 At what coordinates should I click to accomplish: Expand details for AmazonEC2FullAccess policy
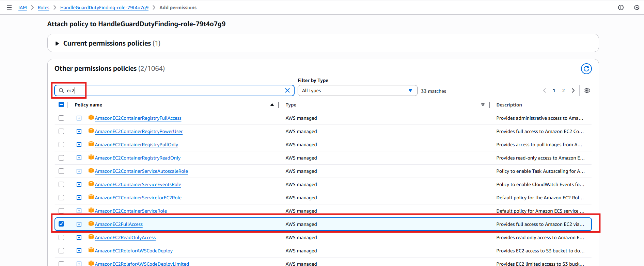(x=79, y=224)
